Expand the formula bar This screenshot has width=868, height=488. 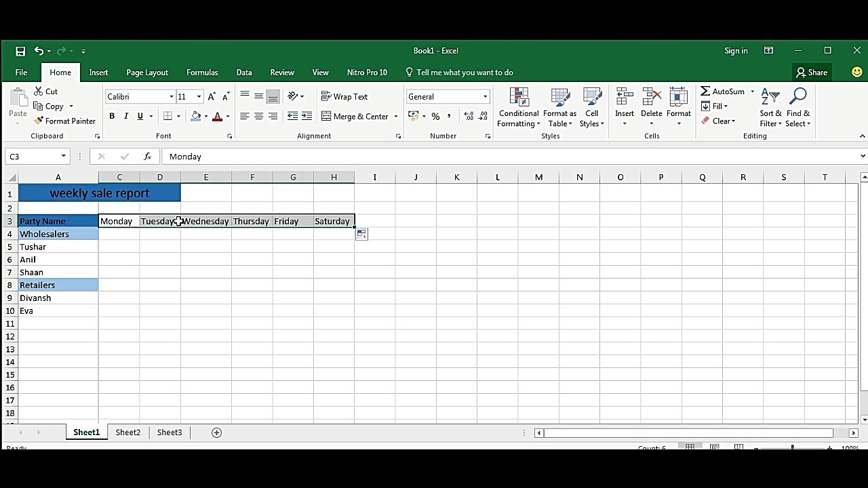coord(863,157)
